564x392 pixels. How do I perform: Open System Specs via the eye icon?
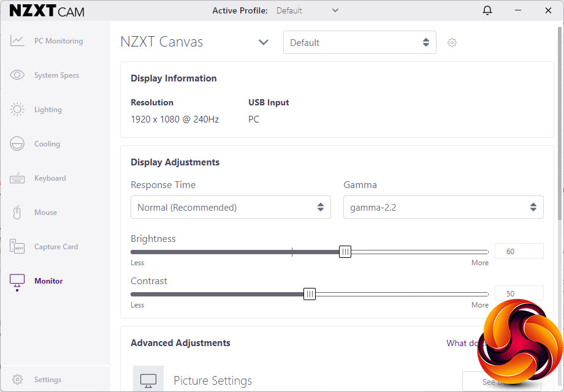click(x=17, y=75)
